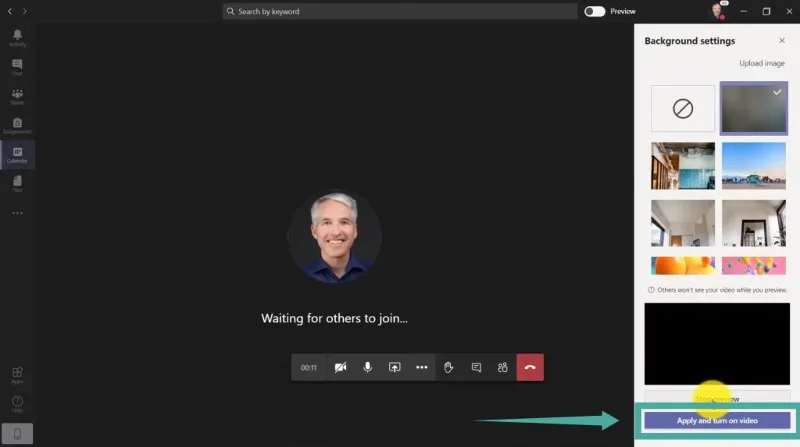Hang up the call
The image size is (800, 447).
(x=530, y=367)
